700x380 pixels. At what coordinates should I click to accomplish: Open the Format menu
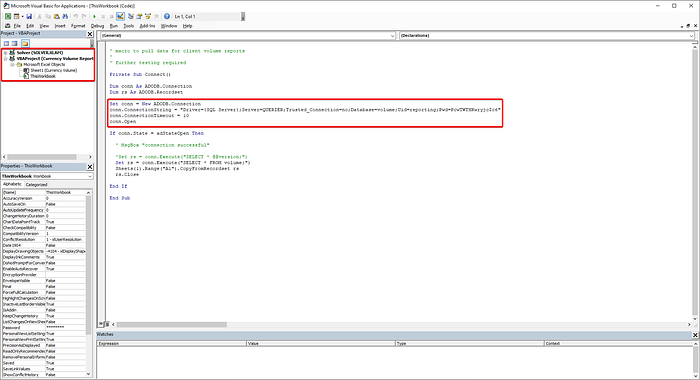78,26
